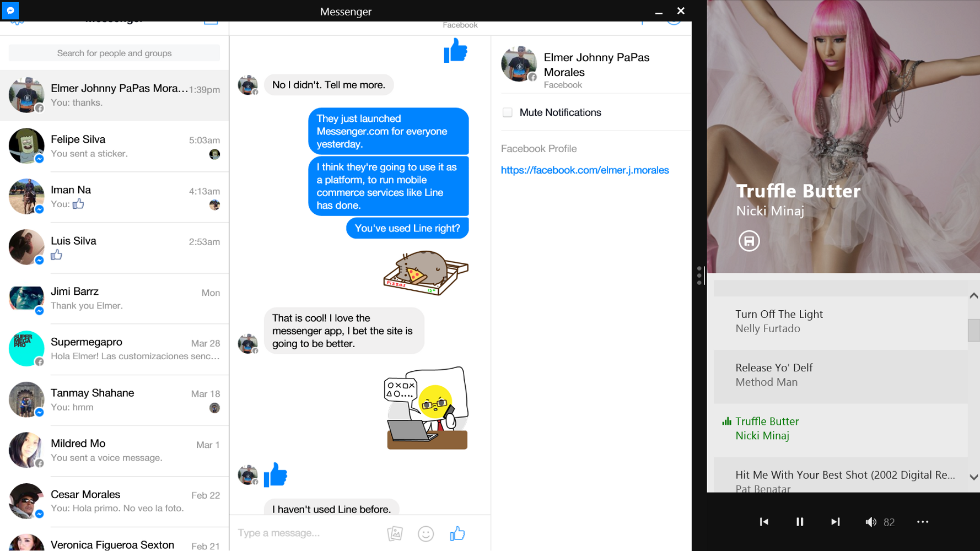Skip to the previous track
The width and height of the screenshot is (980, 551).
(764, 522)
